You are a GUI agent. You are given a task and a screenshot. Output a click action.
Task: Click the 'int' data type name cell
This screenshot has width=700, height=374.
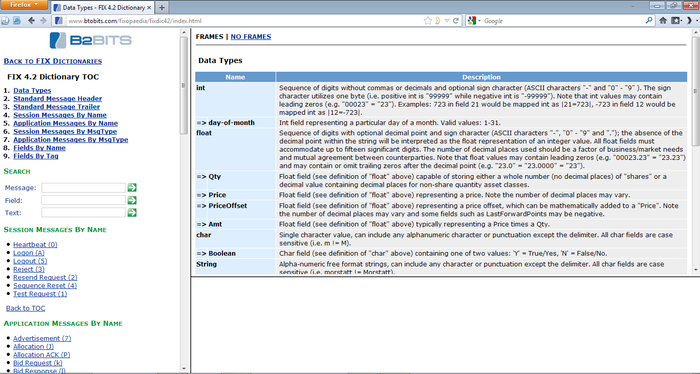235,100
